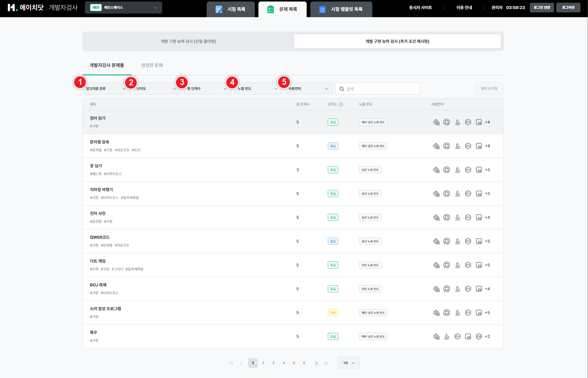
Task: Click the info icon next to 난이도 header
Action: pyautogui.click(x=341, y=104)
